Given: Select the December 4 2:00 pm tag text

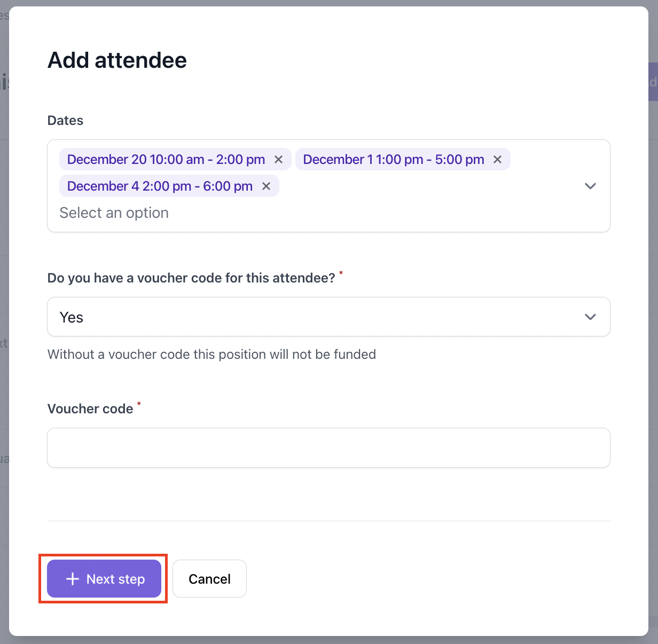Looking at the screenshot, I should point(160,186).
